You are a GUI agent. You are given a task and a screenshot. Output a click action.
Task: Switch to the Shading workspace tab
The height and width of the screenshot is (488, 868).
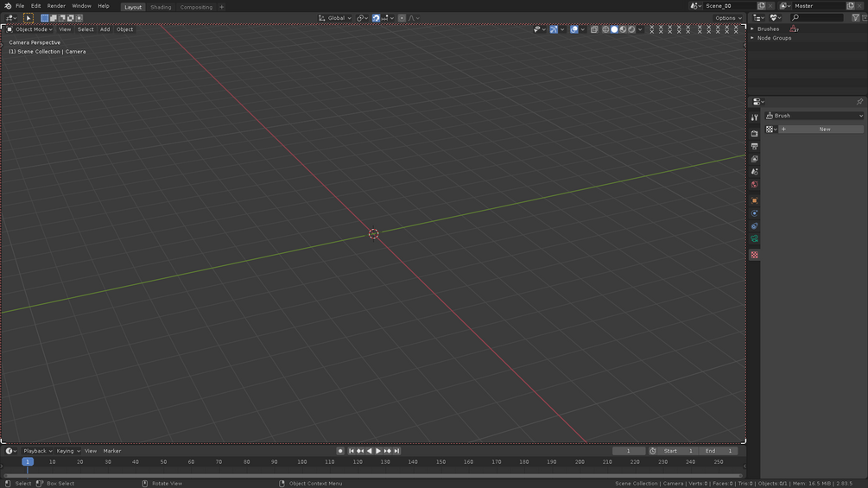point(161,7)
